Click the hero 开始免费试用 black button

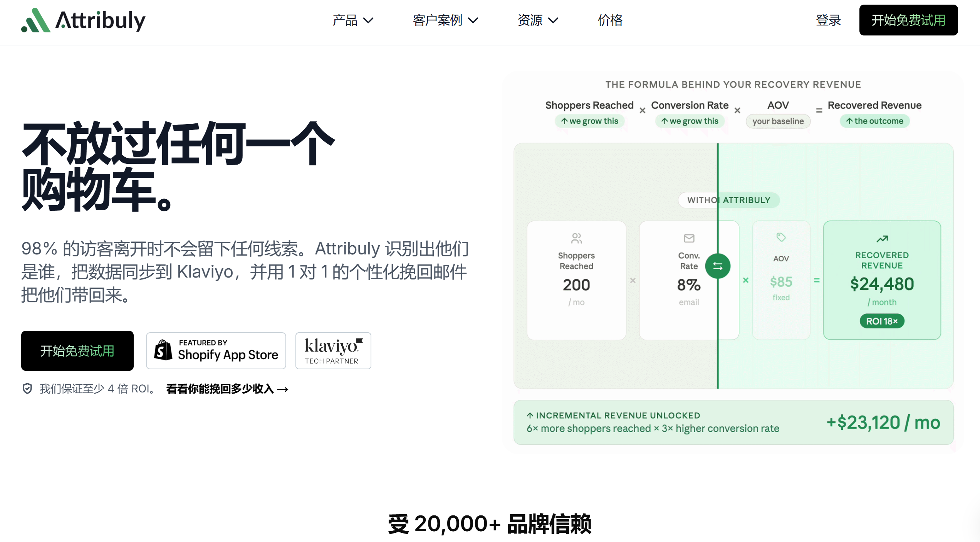coord(77,351)
